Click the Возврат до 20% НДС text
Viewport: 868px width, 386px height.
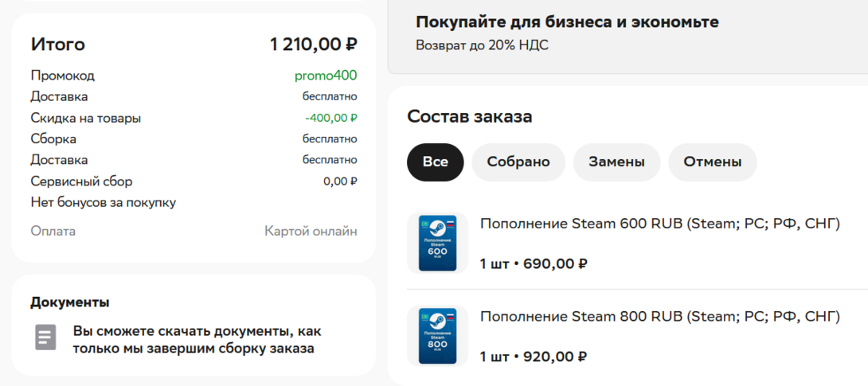(482, 46)
